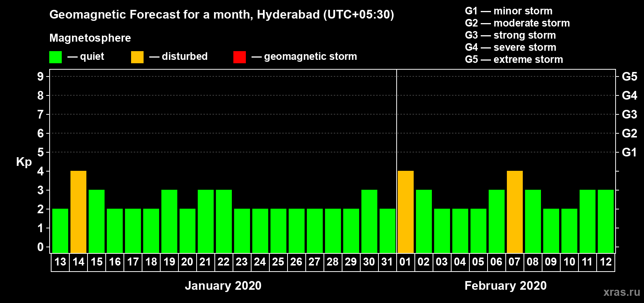This screenshot has width=644, height=303.
Task: Click date cell 23 on the axis
Action: click(242, 262)
